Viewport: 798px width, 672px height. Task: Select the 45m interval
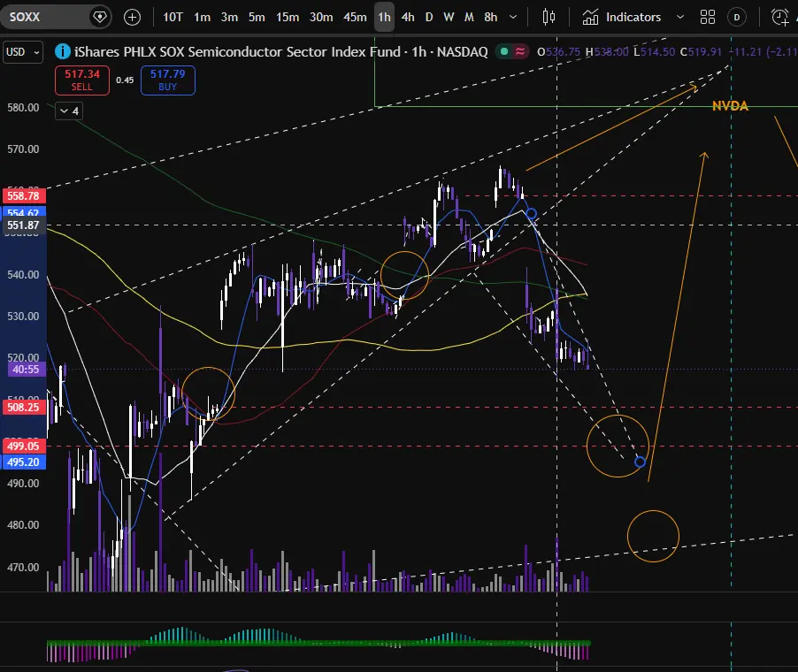[x=355, y=18]
